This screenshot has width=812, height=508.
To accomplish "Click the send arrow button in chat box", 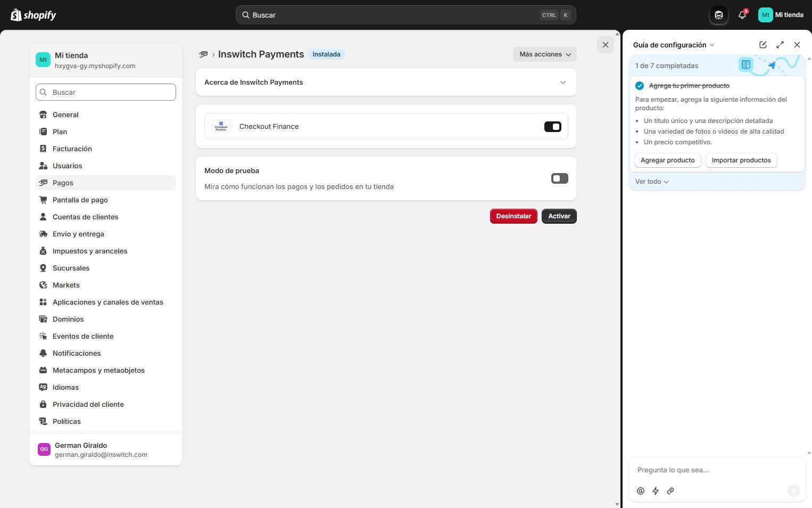I will (x=793, y=491).
